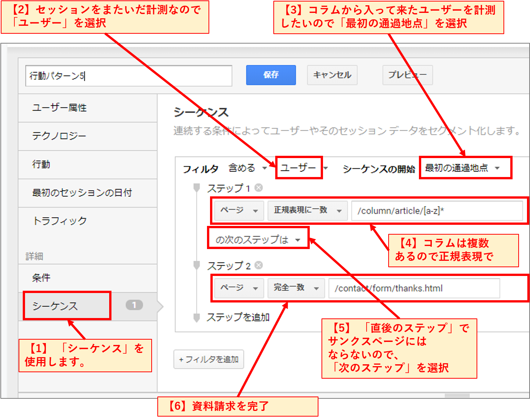
Task: Open the 含める filter dropdown
Action: pos(247,168)
